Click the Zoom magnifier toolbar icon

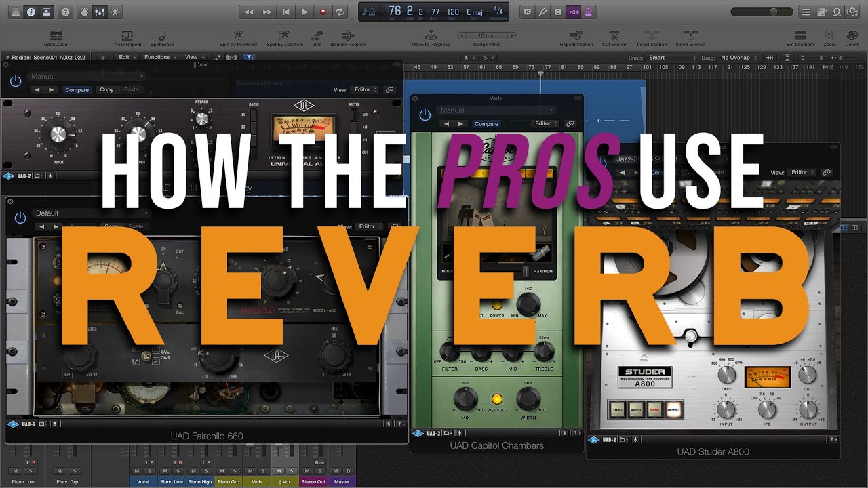pos(829,35)
